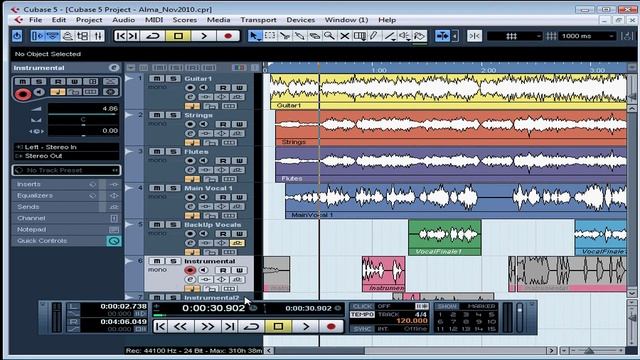Viewport: 640px width, 360px height.
Task: Click sends indicator on BackUp Vocals track
Action: coord(237,243)
